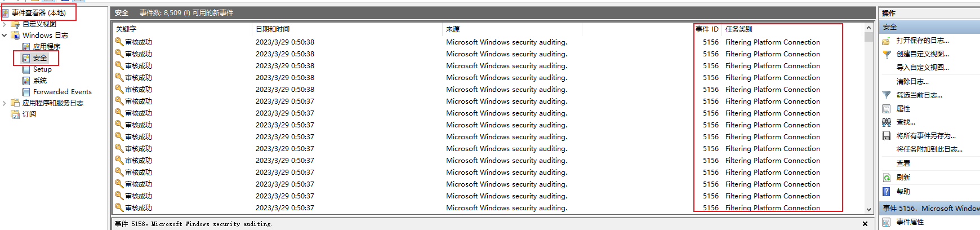Click 清除日志... in the actions pane

point(912,82)
